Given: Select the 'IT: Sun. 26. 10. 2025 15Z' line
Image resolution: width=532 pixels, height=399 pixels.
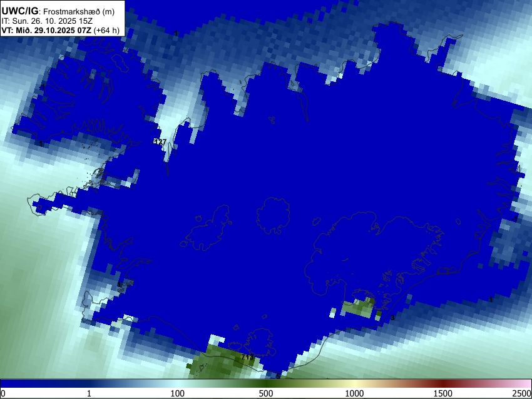Looking at the screenshot, I should (47, 21).
